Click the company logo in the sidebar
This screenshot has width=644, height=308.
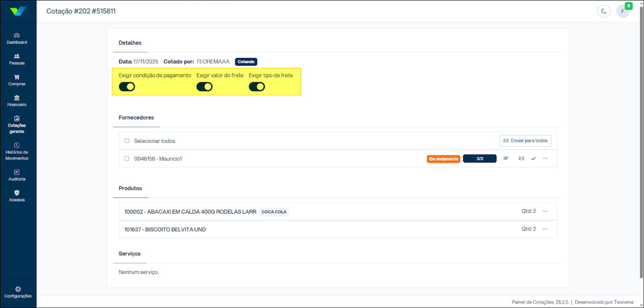coord(18,11)
